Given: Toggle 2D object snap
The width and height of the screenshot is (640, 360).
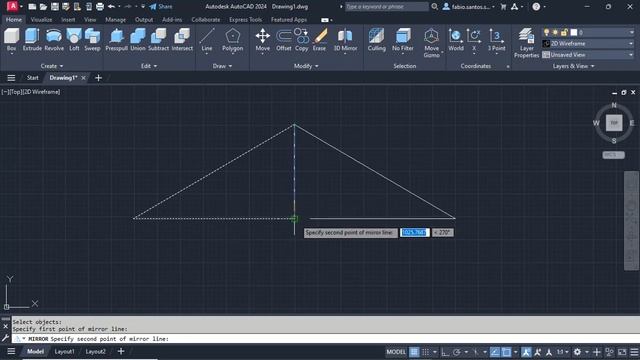Looking at the screenshot, I should click(x=507, y=351).
